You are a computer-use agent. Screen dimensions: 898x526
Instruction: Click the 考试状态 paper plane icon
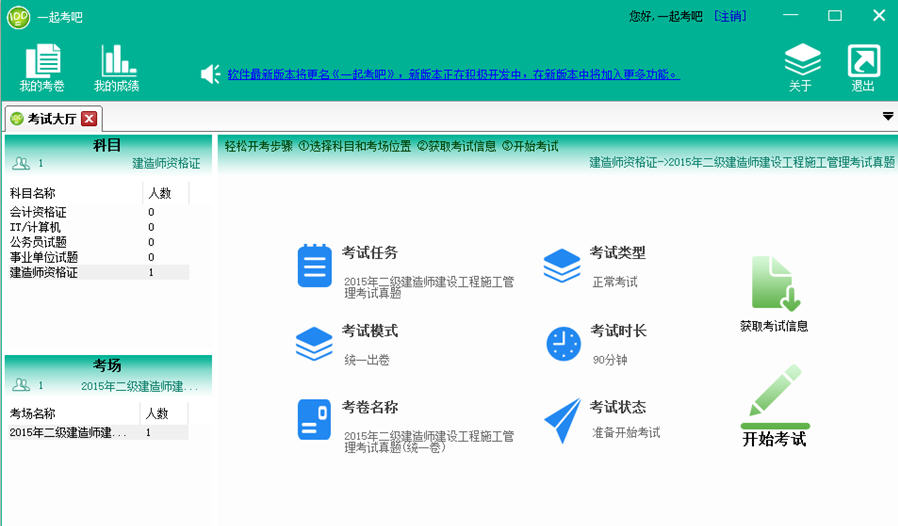coord(562,421)
